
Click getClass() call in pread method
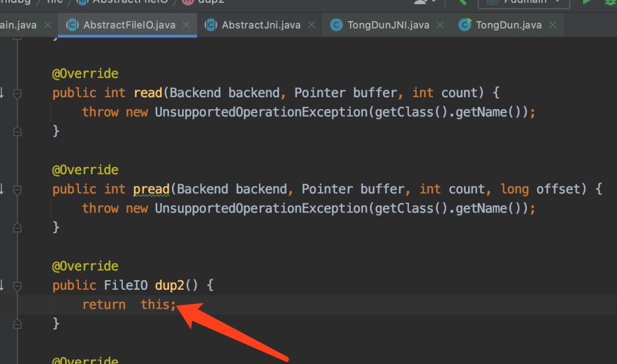point(411,209)
